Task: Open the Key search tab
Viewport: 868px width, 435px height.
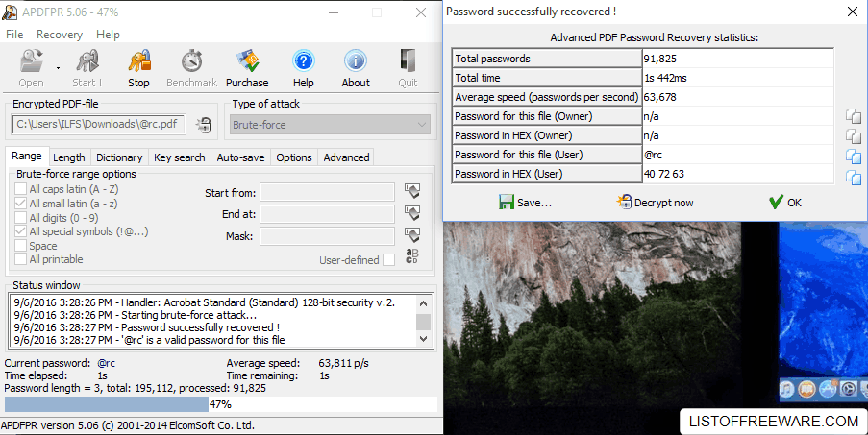Action: (180, 157)
